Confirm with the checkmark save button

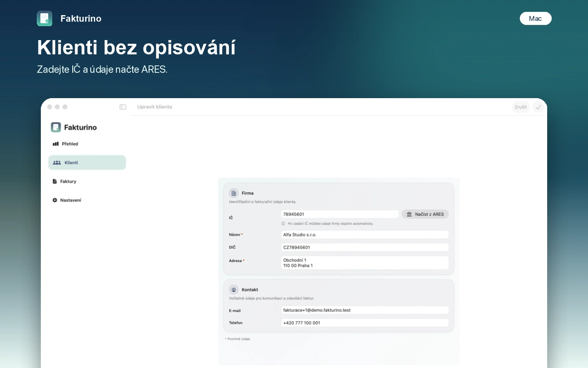pyautogui.click(x=539, y=107)
